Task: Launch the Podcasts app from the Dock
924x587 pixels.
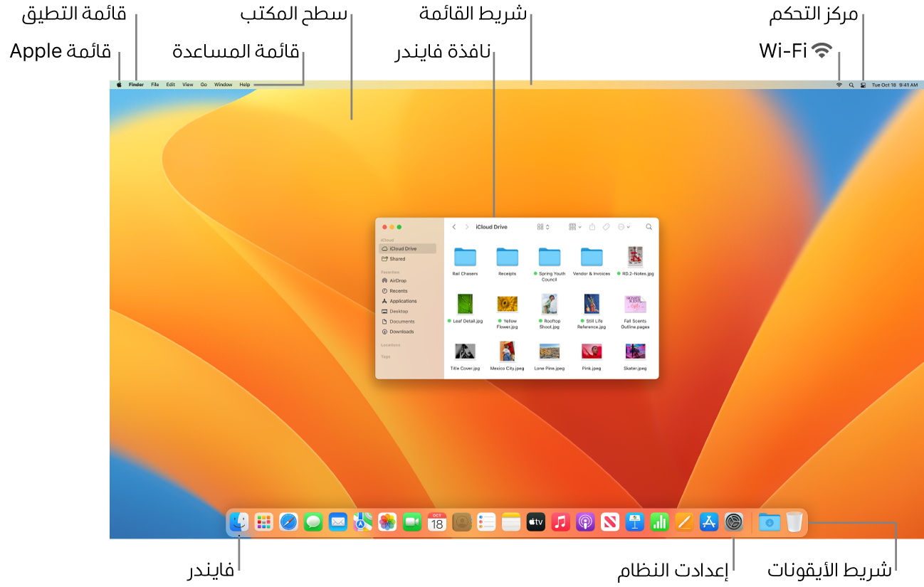Action: [585, 522]
